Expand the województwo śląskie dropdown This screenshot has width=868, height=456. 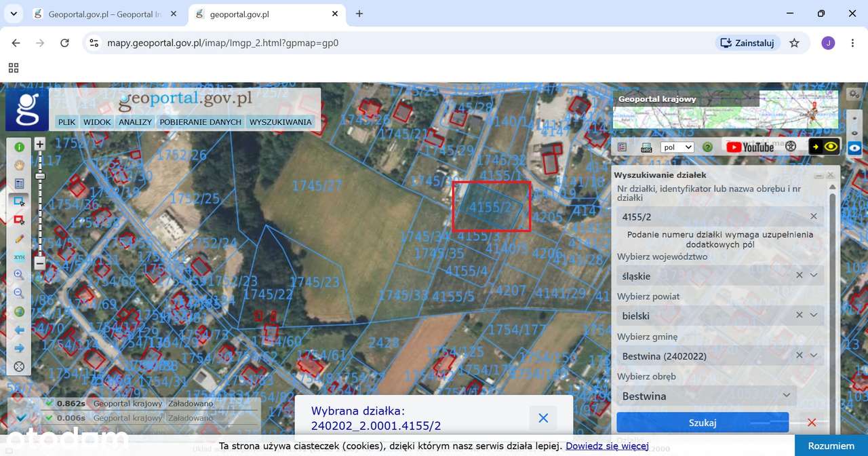point(814,275)
